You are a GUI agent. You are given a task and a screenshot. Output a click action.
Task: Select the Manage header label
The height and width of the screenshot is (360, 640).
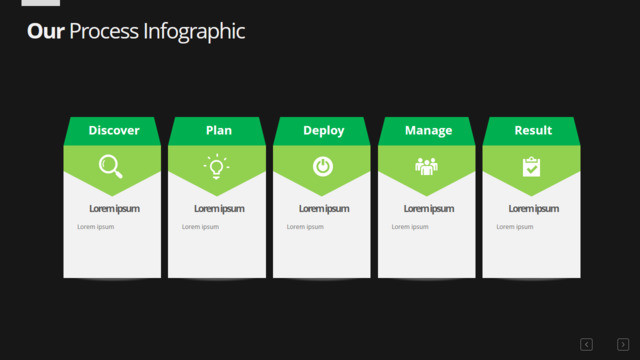tap(429, 131)
